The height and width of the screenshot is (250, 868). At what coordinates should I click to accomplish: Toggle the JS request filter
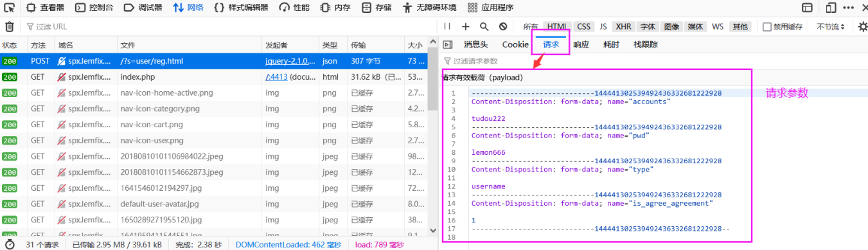(x=603, y=26)
